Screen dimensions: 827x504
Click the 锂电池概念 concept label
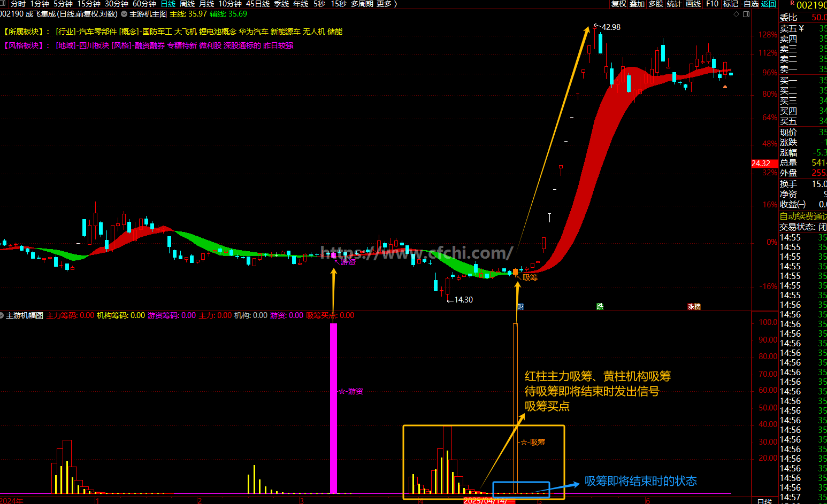pos(218,32)
